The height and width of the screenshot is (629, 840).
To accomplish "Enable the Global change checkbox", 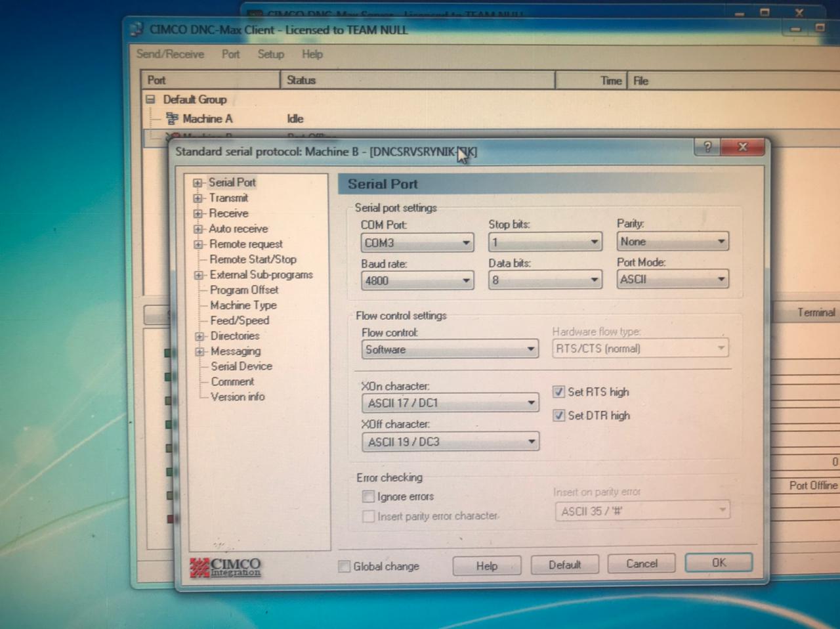I will (344, 566).
